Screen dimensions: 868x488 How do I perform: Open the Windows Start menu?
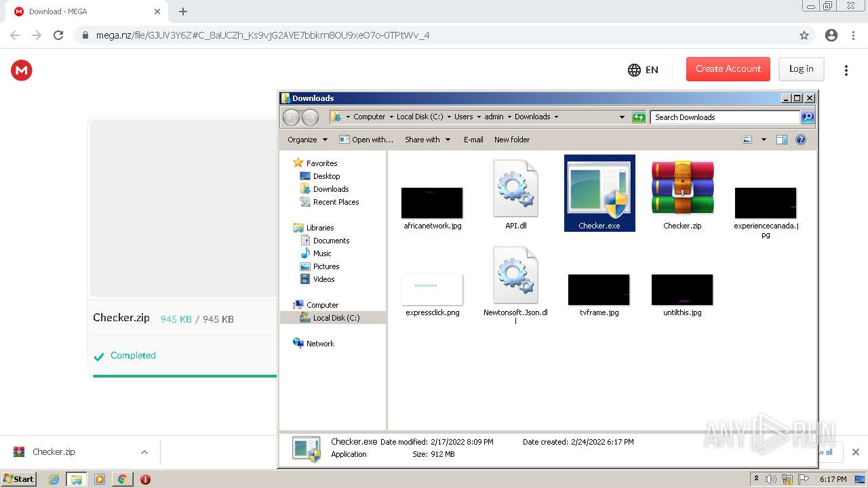[19, 479]
